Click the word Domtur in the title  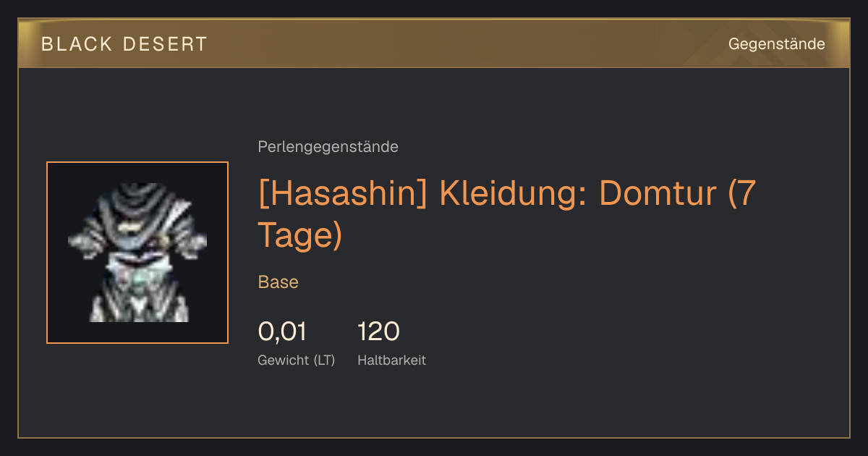point(660,194)
